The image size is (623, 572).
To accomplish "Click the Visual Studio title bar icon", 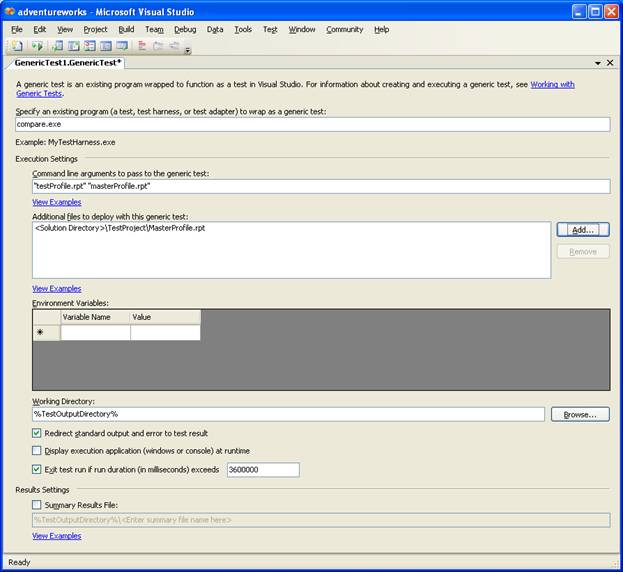I will pyautogui.click(x=10, y=12).
